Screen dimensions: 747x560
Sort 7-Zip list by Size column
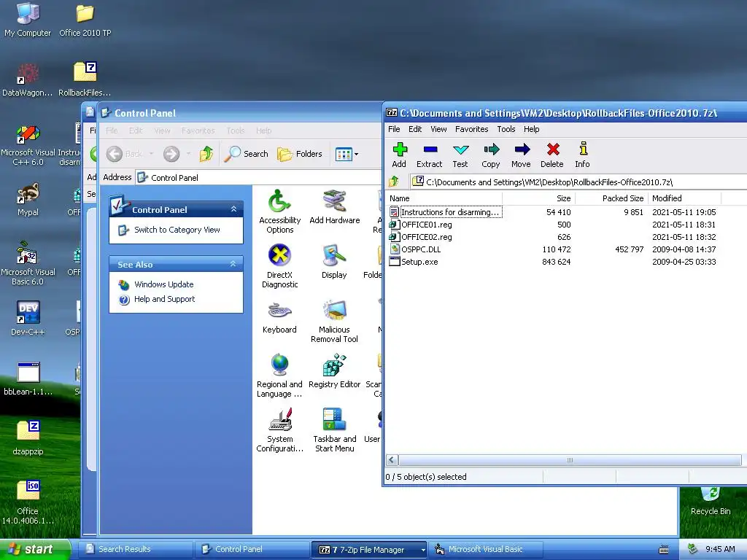(538, 198)
